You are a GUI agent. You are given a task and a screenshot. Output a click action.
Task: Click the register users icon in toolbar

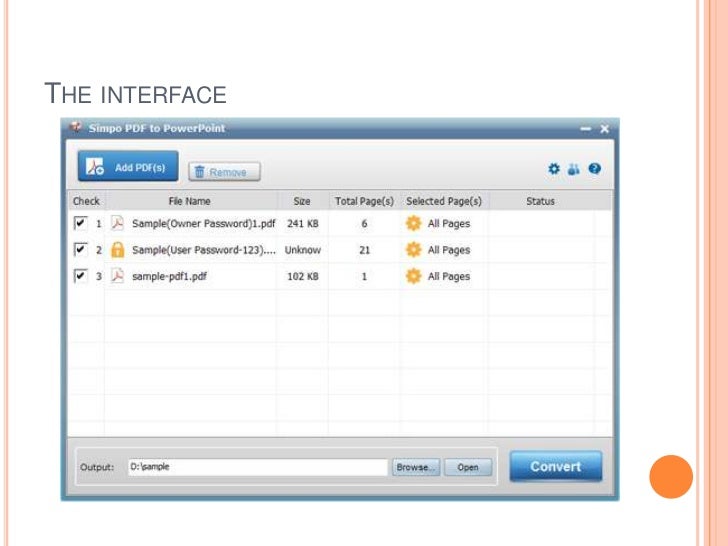(574, 169)
